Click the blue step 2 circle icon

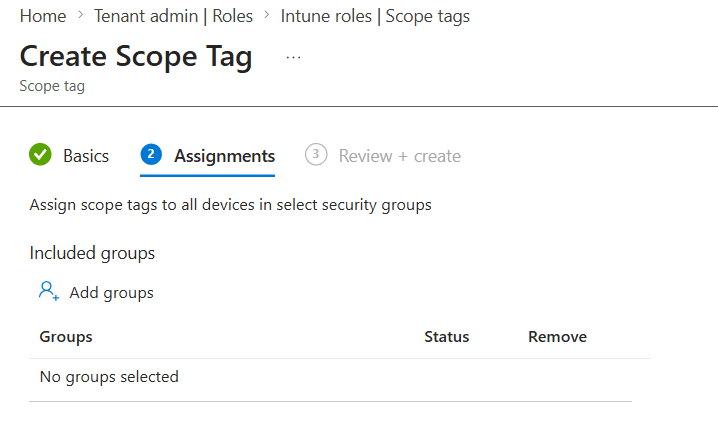point(151,155)
